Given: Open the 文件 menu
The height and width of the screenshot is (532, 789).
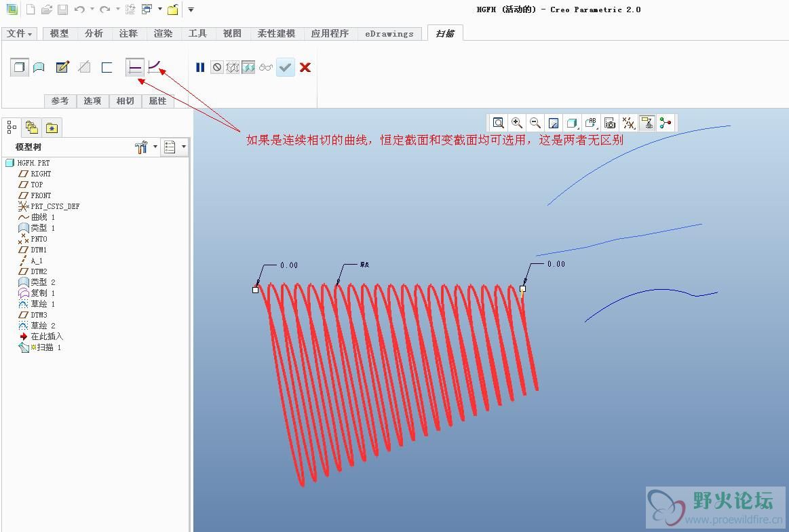Looking at the screenshot, I should (x=19, y=33).
